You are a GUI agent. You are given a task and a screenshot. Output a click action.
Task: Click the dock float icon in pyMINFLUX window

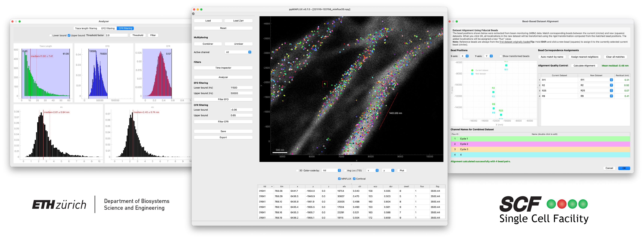click(193, 14)
